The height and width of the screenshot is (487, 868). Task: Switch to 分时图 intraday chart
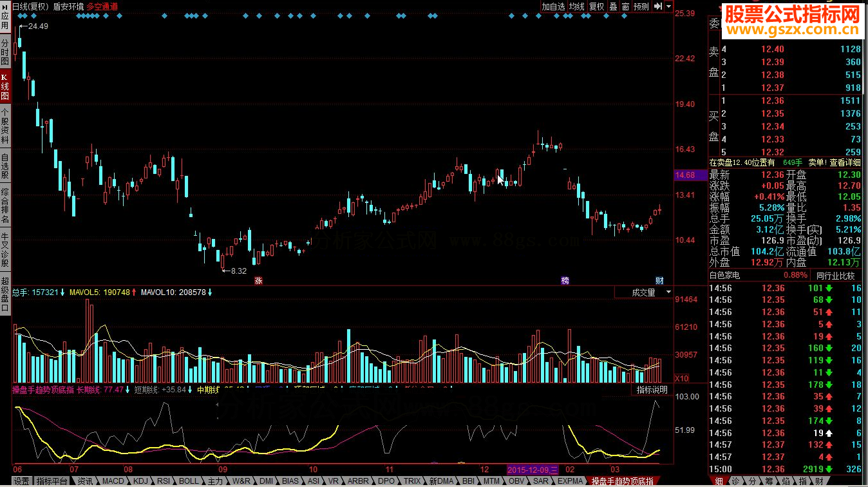click(x=5, y=51)
